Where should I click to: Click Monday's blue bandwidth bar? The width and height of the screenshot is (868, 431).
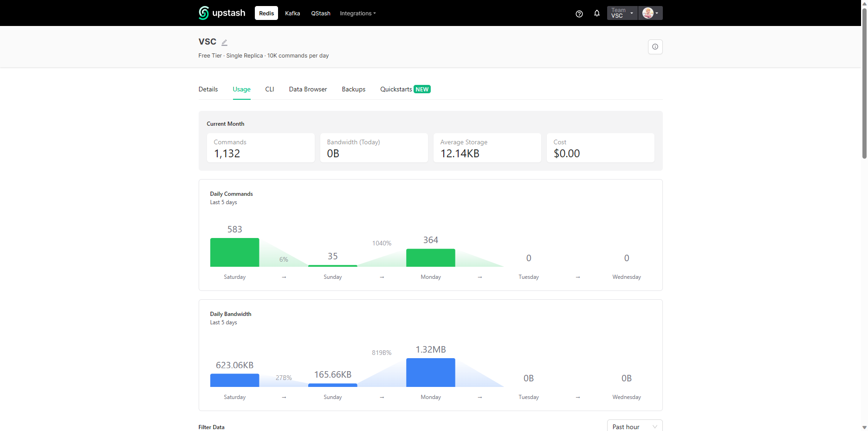pos(430,373)
